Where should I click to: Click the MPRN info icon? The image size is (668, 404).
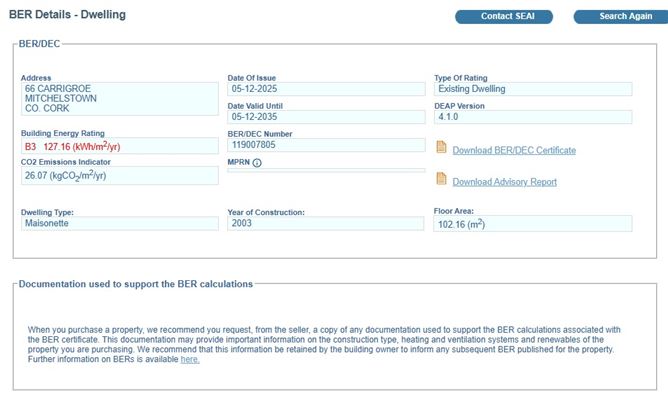257,163
